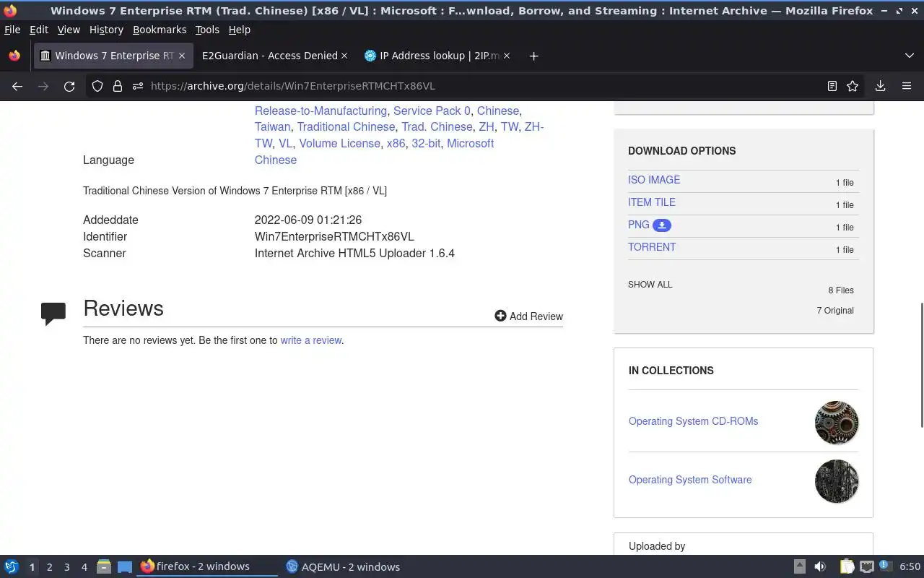Open the taskbar start menu icon

point(12,567)
